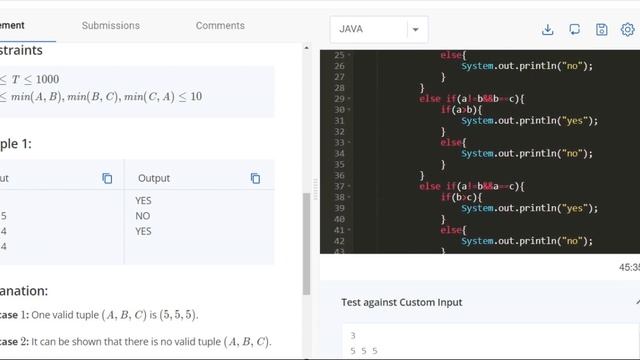Copy the sample input with its copy icon

click(x=107, y=178)
